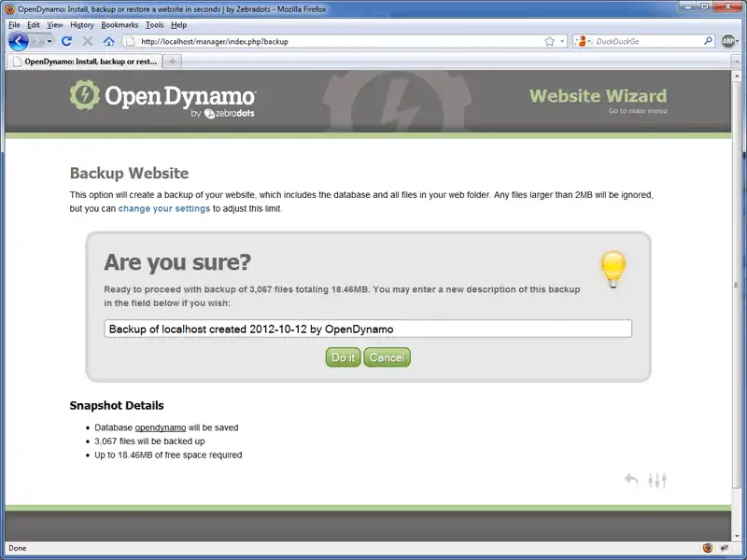Confirm backup with Do it button
This screenshot has height=560, width=747.
343,357
